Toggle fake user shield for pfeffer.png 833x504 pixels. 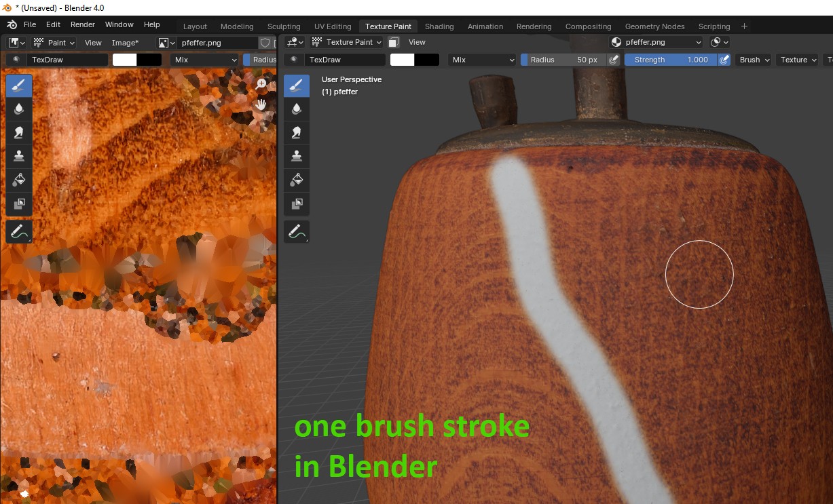coord(265,43)
